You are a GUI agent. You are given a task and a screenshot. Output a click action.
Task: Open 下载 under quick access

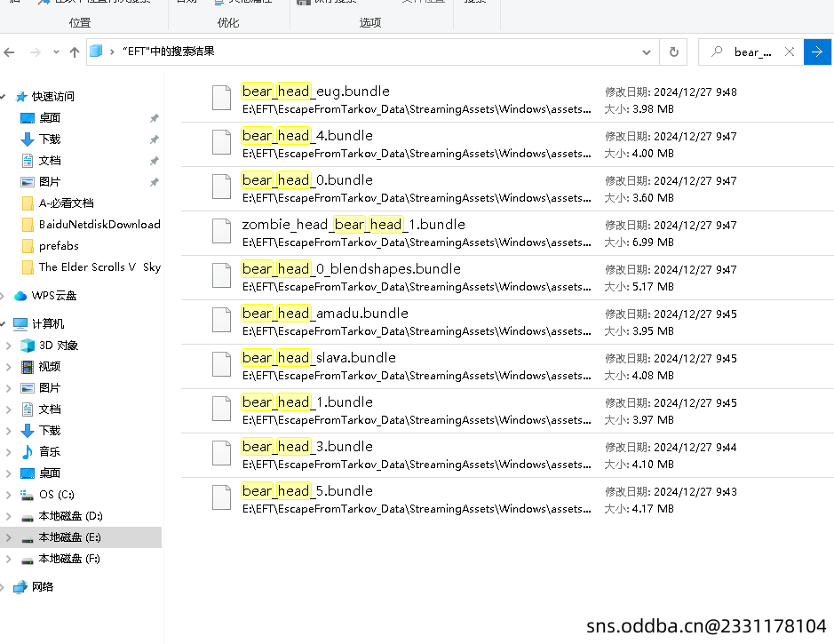click(x=50, y=139)
